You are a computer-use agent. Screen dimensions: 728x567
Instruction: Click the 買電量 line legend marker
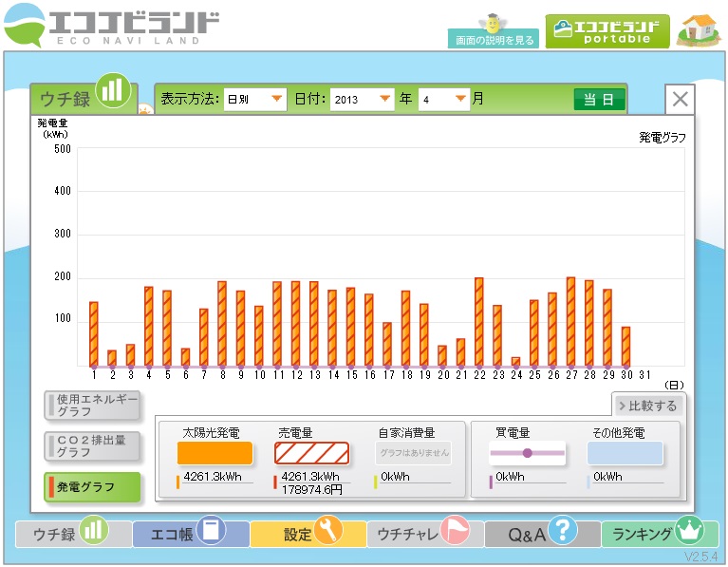tap(528, 453)
